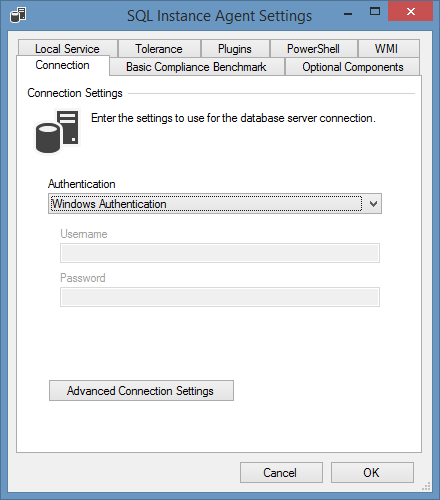
Task: Maximize the SQL Instance Agent Settings window
Action: pos(375,12)
